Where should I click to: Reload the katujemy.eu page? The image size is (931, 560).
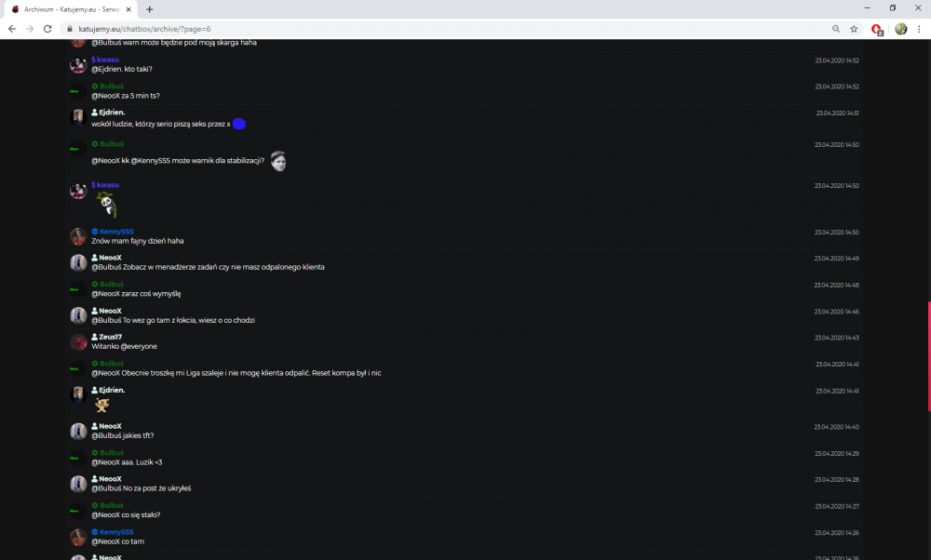pyautogui.click(x=47, y=29)
